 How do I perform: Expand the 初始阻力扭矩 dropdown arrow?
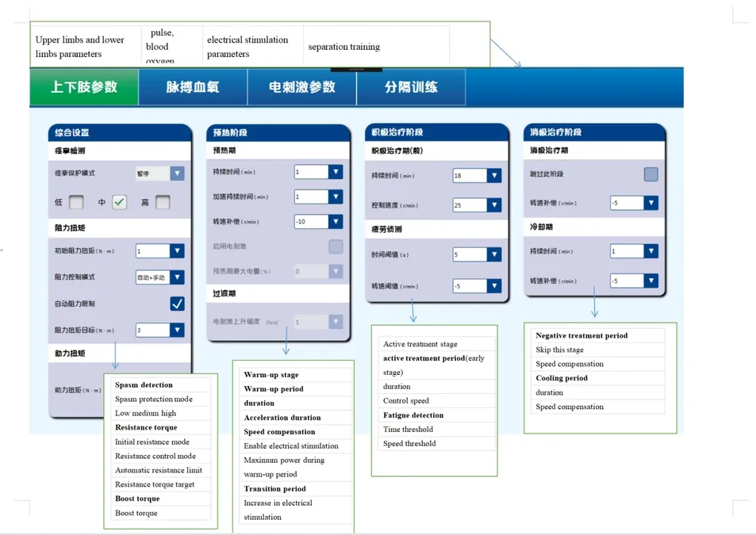point(177,251)
